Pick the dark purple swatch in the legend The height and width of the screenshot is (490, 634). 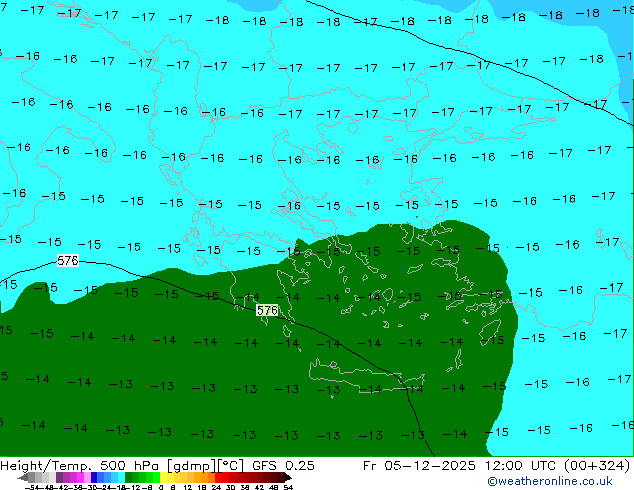[x=59, y=478]
